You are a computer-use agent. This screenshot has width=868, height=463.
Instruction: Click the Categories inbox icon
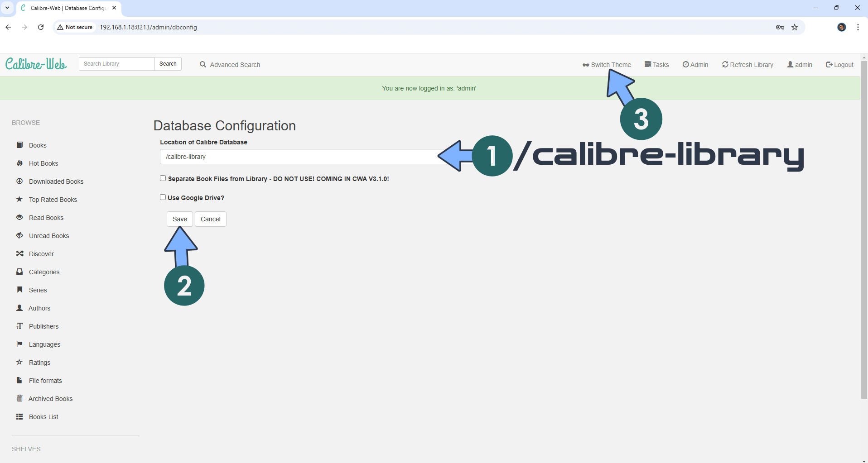pos(19,272)
